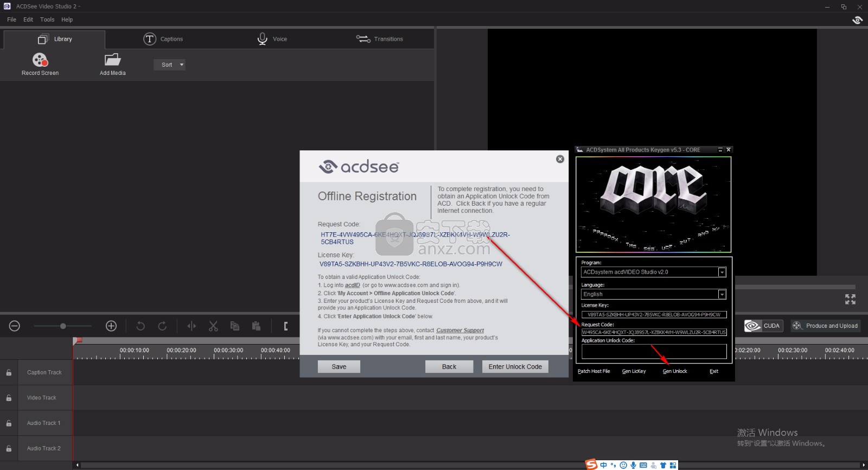Click the Record Screen icon
Screen dimensions: 868x470
pyautogui.click(x=40, y=60)
